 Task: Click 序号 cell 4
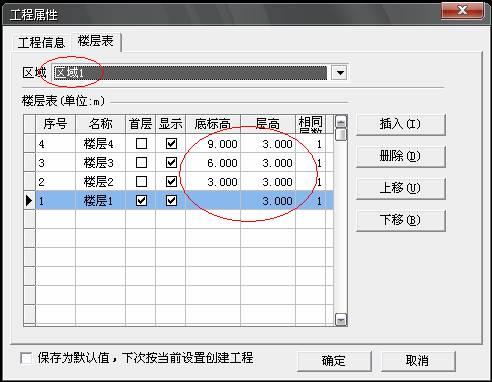coord(55,144)
